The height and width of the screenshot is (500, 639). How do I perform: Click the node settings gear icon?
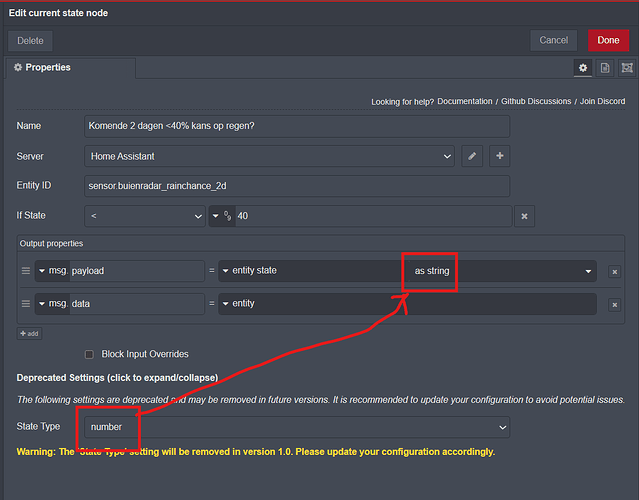(x=583, y=68)
